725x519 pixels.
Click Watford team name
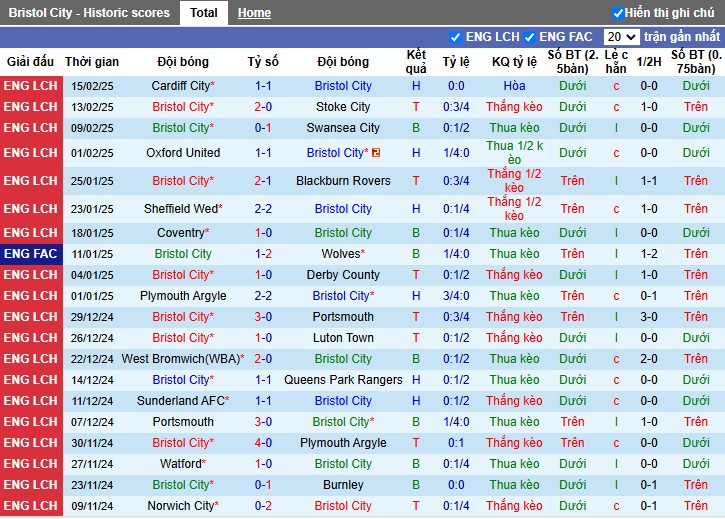183,463
